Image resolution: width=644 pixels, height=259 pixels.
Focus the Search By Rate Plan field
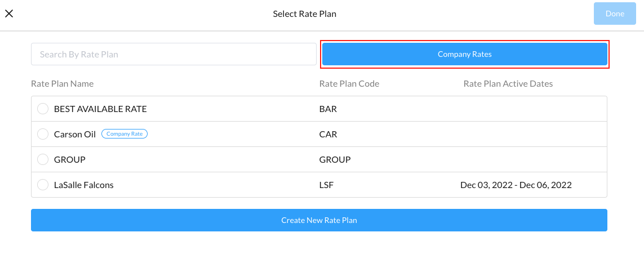click(x=174, y=55)
